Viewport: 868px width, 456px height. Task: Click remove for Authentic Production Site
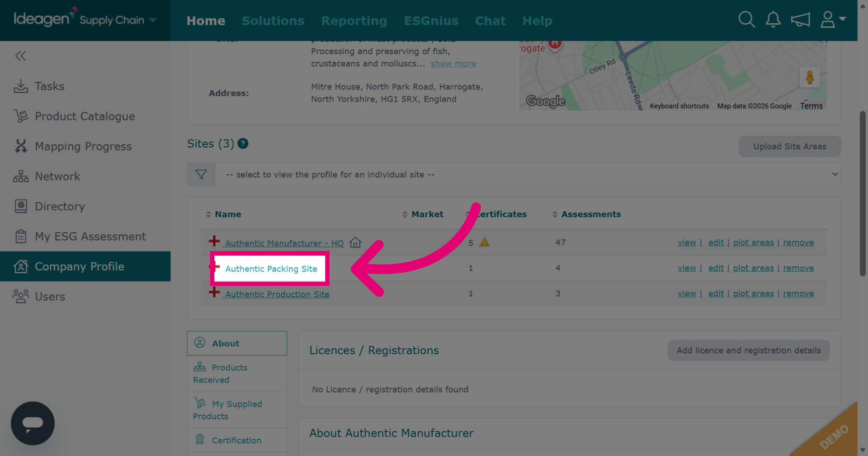pyautogui.click(x=798, y=294)
